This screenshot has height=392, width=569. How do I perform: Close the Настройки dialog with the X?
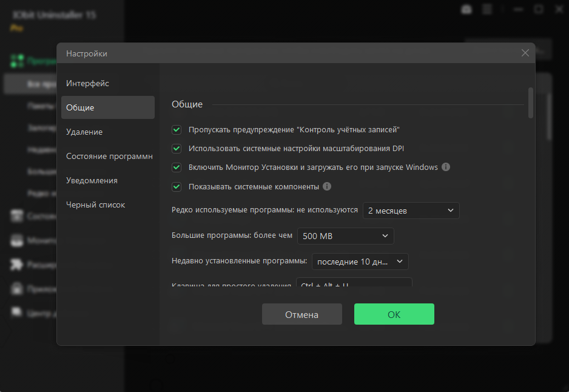(x=525, y=53)
